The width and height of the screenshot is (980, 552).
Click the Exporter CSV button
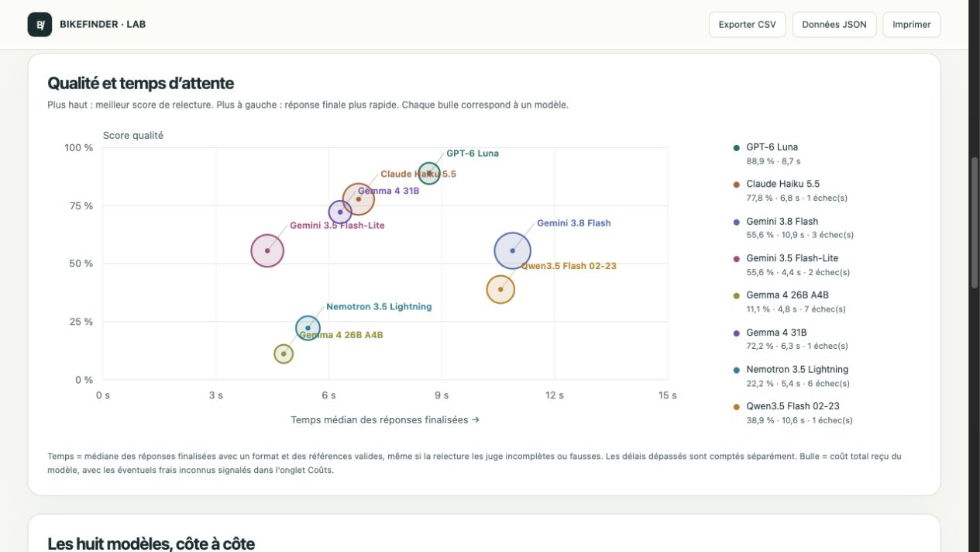747,24
